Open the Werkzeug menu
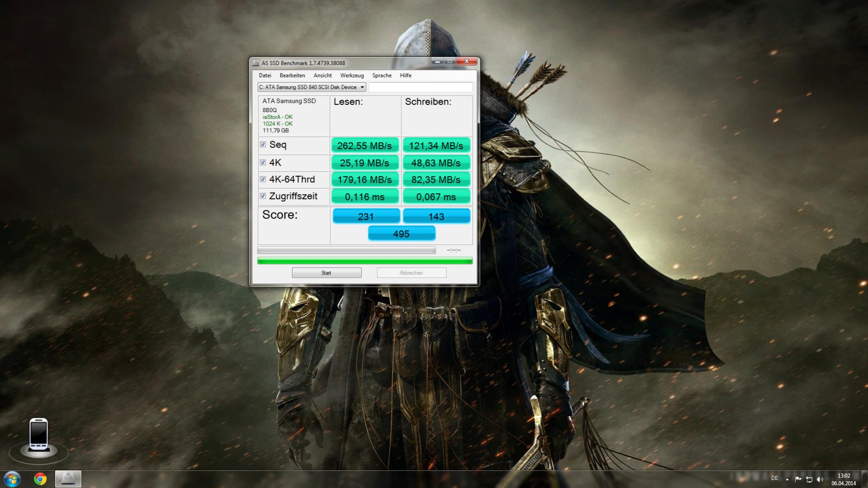This screenshot has height=488, width=868. pyautogui.click(x=352, y=76)
